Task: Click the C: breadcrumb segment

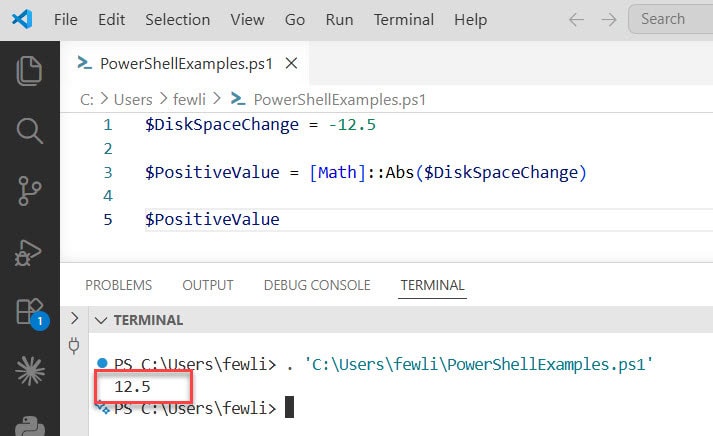Action: coord(87,99)
